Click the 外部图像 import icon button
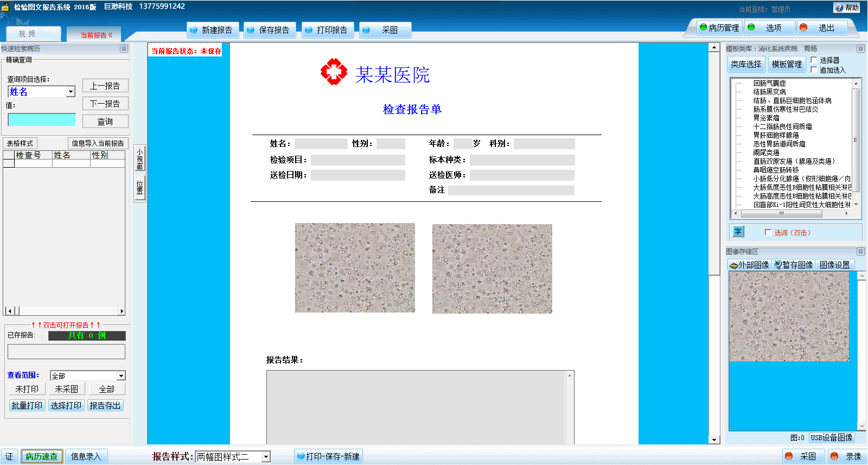 [x=750, y=265]
